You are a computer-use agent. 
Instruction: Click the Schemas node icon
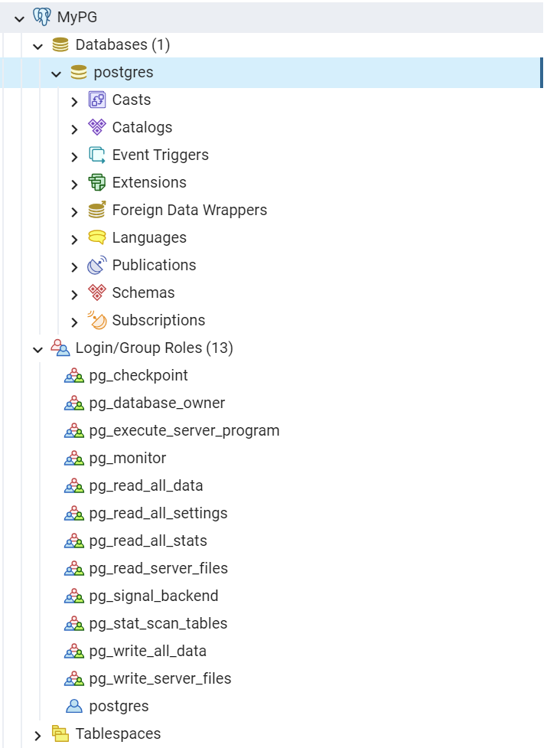97,293
